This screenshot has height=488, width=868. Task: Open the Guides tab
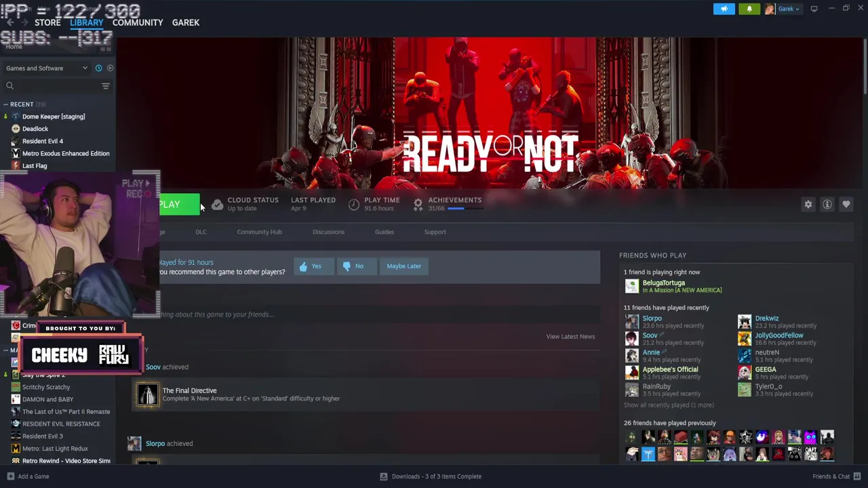pyautogui.click(x=384, y=232)
